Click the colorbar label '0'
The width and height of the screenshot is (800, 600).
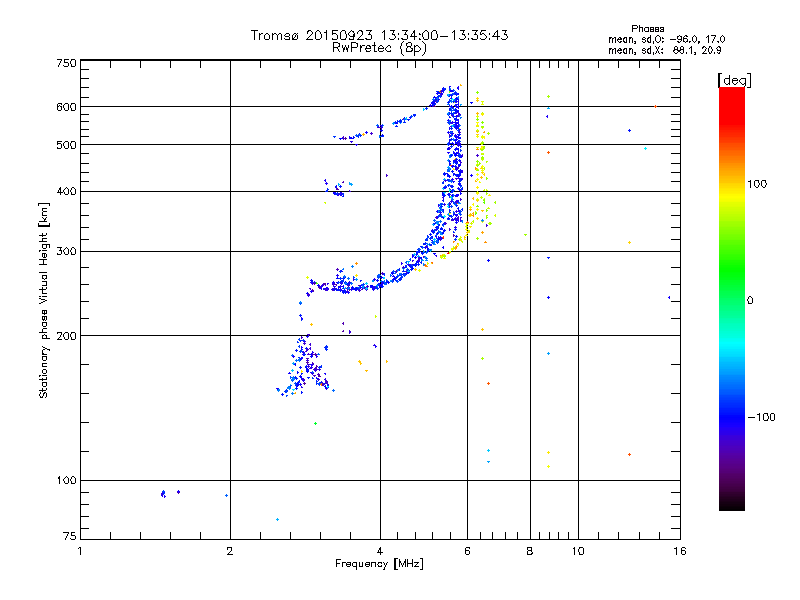click(750, 301)
